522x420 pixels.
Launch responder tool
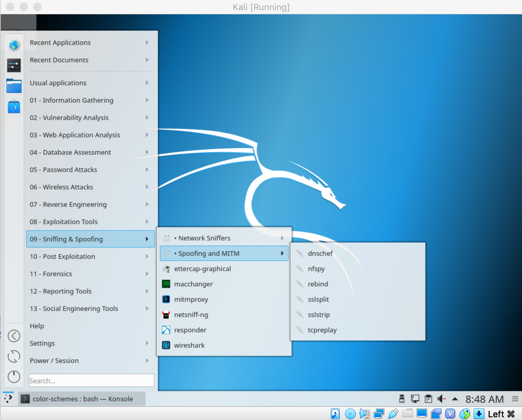(190, 330)
